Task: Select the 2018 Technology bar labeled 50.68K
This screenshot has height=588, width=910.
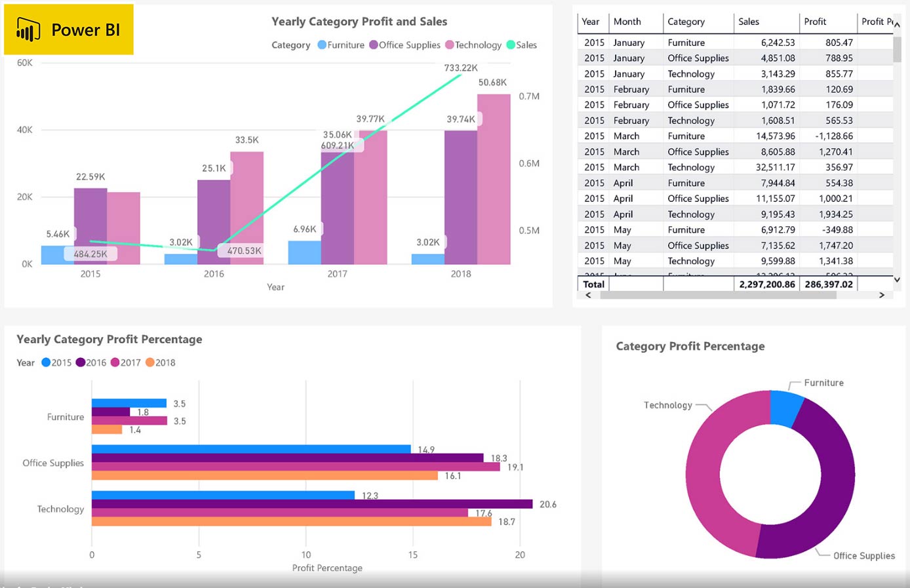Action: click(494, 179)
